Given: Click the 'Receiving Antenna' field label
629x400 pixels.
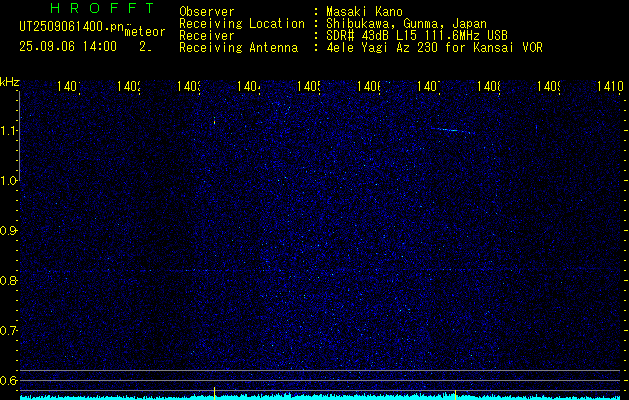Looking at the screenshot, I should (238, 48).
